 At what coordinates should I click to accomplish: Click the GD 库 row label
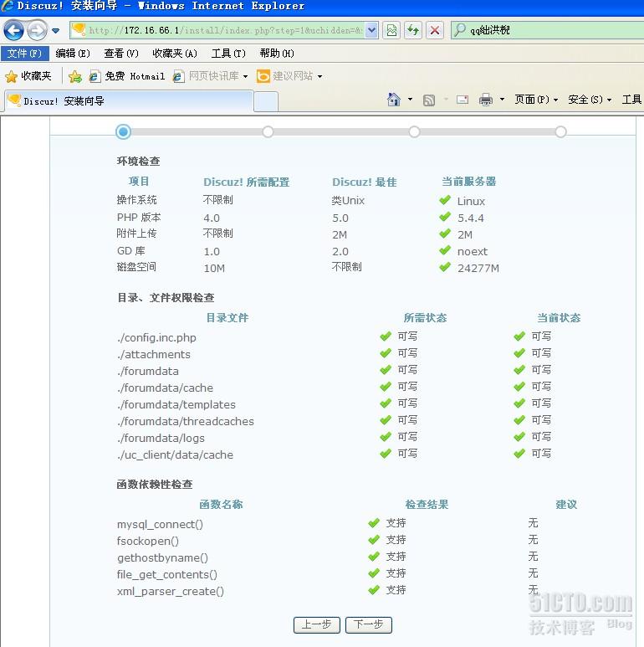131,251
